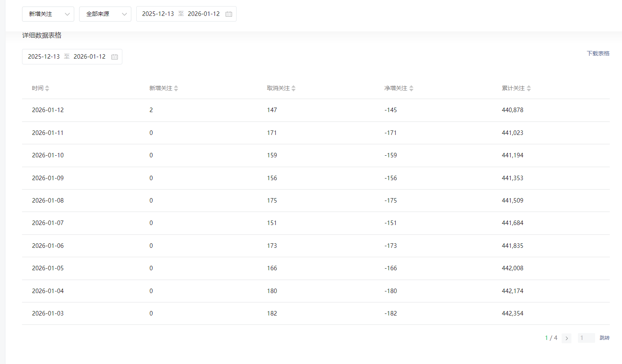Click calendar icon in top date range

[229, 14]
